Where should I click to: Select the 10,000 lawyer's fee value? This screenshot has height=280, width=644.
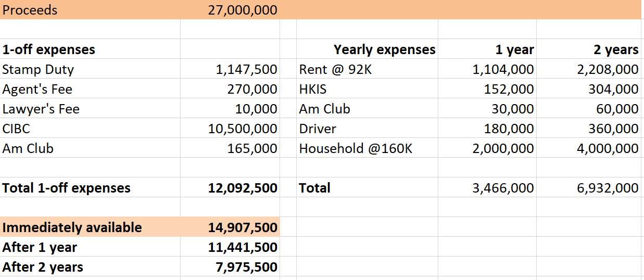coord(230,109)
